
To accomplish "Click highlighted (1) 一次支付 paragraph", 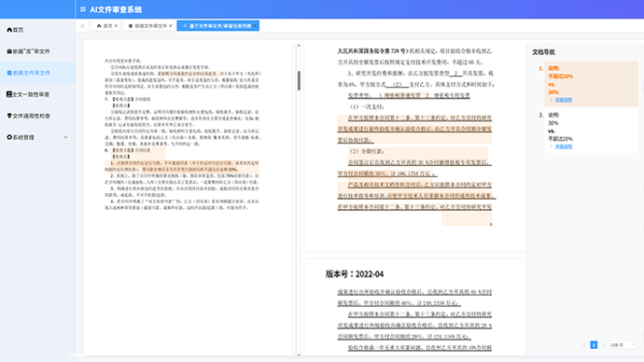I will [x=414, y=129].
